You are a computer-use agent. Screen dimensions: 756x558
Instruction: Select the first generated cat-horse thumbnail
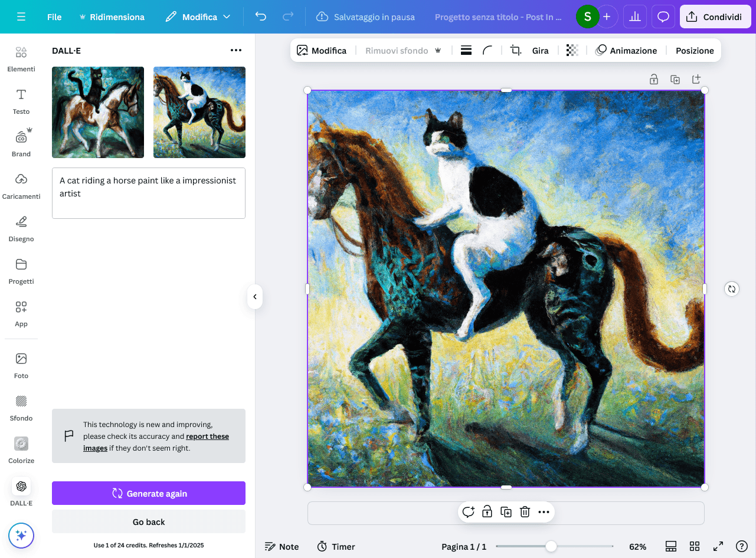(x=98, y=113)
